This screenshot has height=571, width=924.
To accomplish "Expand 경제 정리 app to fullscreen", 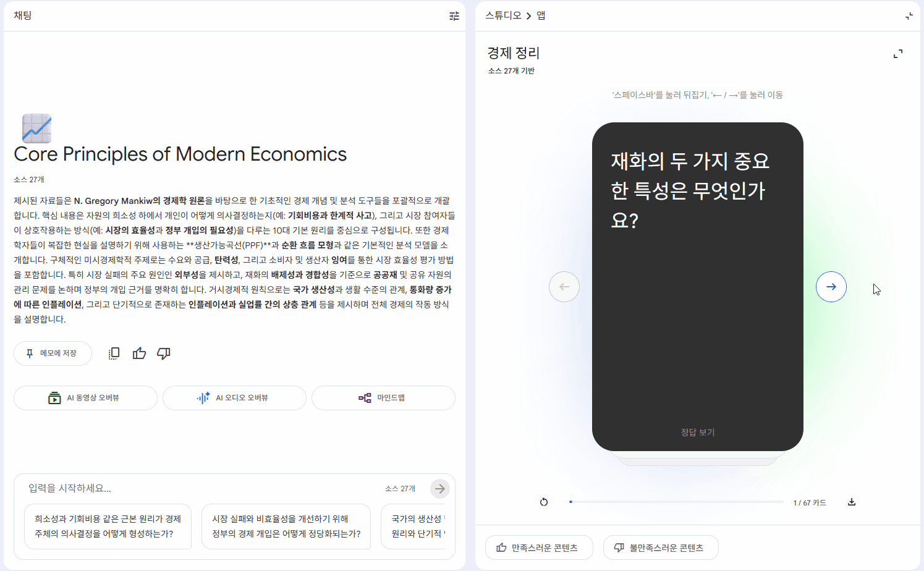I will pos(897,53).
